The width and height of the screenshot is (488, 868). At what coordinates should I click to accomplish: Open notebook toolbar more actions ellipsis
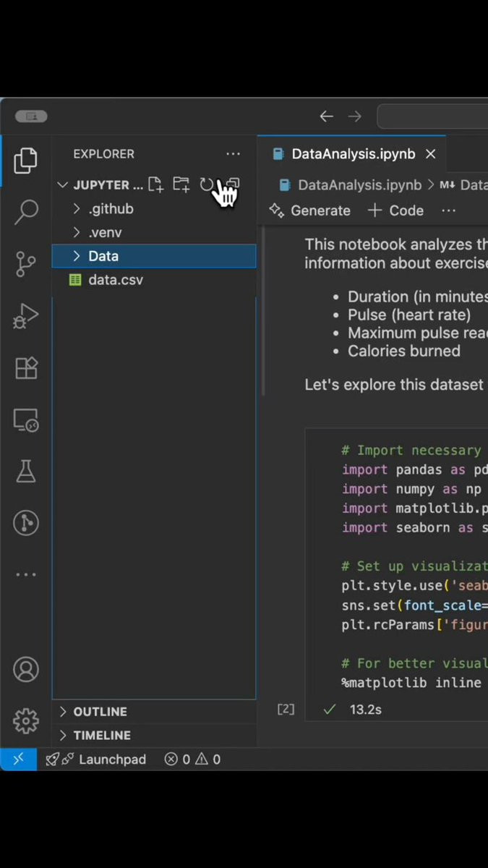(x=448, y=210)
